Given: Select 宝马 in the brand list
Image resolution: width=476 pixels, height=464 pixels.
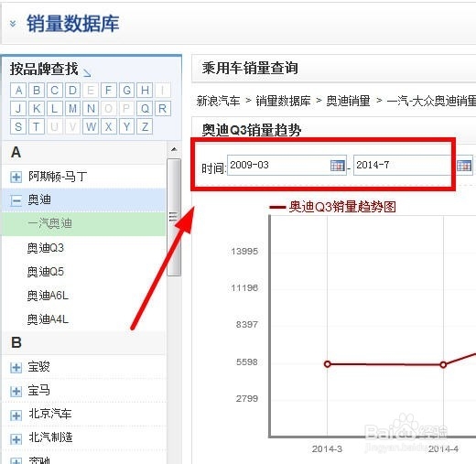Looking at the screenshot, I should (x=38, y=391).
